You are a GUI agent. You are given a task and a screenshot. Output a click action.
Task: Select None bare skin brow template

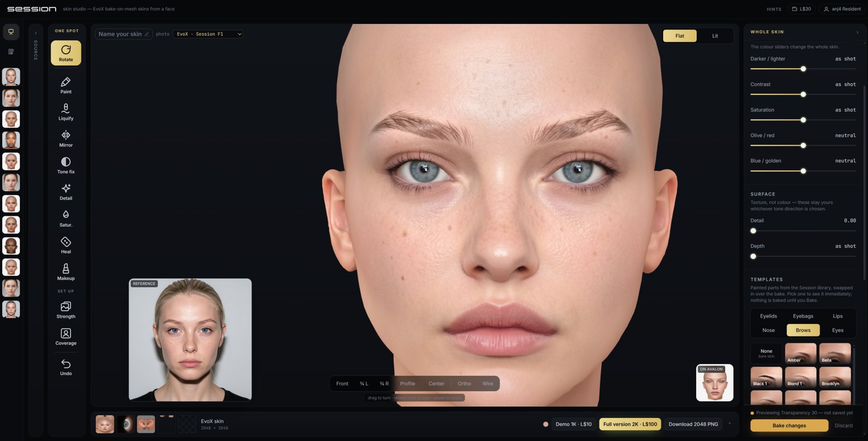coord(766,353)
